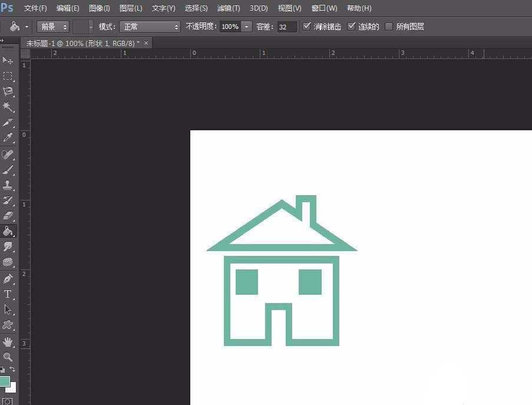Select the Rectangular Marquee tool
Image resolution: width=532 pixels, height=405 pixels.
point(8,75)
